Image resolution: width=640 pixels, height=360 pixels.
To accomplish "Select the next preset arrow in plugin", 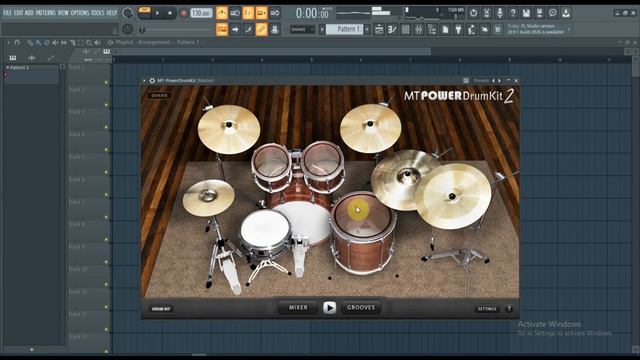I will [x=500, y=81].
